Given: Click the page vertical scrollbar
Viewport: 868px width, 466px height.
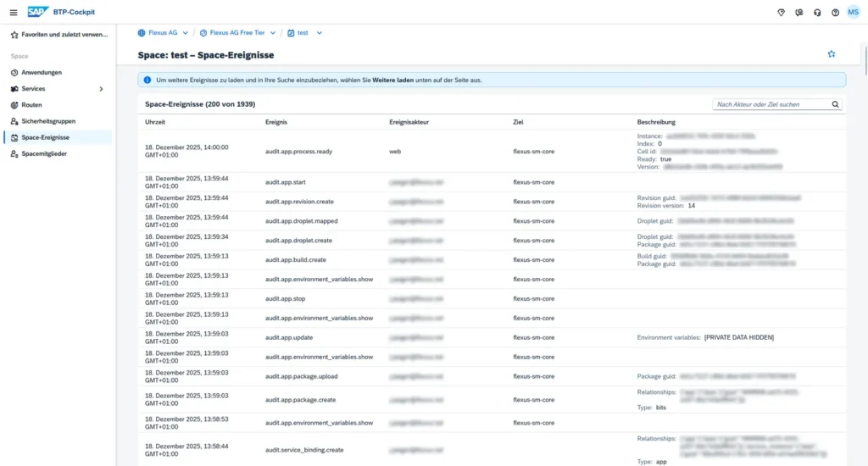Looking at the screenshot, I should (x=865, y=61).
